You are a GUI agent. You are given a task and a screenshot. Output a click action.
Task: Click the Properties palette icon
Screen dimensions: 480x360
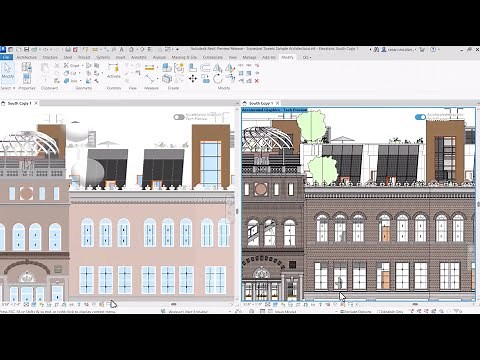[x=27, y=79]
